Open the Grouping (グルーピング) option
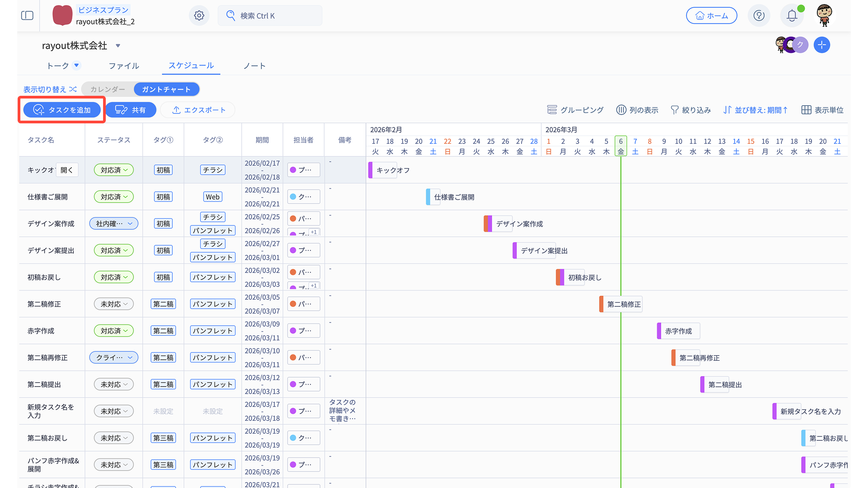 (x=575, y=110)
